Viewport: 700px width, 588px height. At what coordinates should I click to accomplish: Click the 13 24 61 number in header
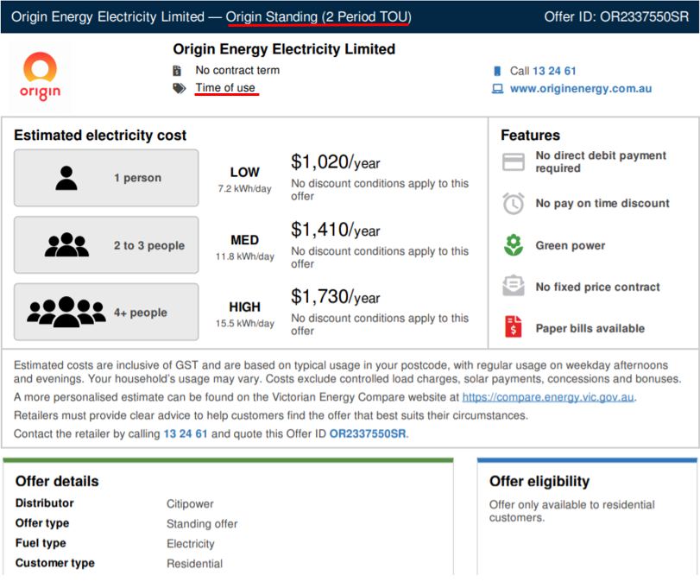[x=554, y=72]
